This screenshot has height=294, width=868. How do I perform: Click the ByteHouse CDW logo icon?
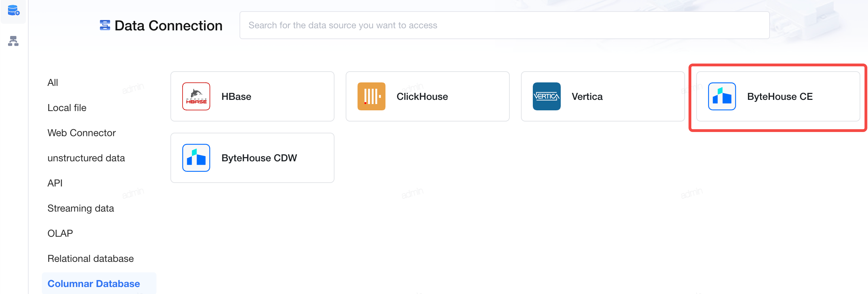point(196,158)
